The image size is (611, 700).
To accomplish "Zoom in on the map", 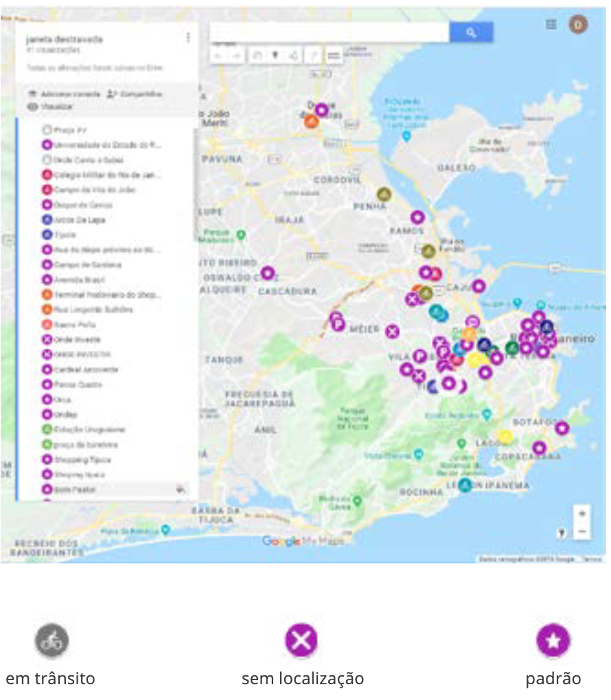I will click(x=582, y=514).
